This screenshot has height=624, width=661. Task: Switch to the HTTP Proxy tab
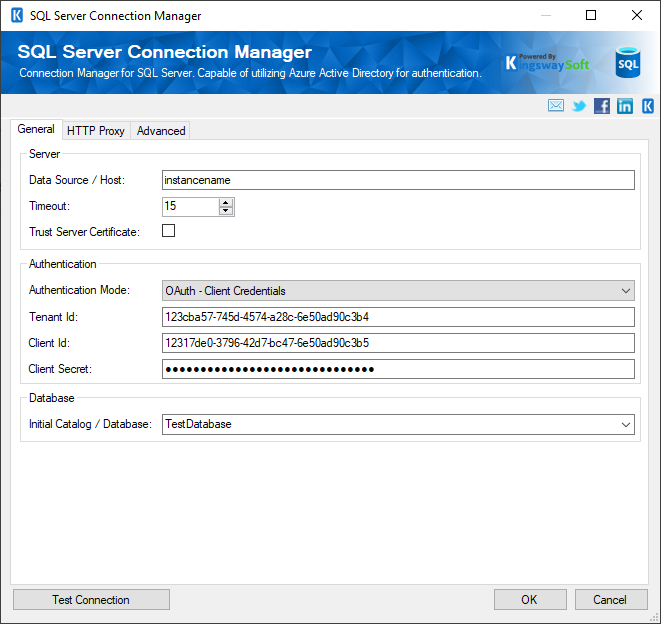tap(96, 131)
